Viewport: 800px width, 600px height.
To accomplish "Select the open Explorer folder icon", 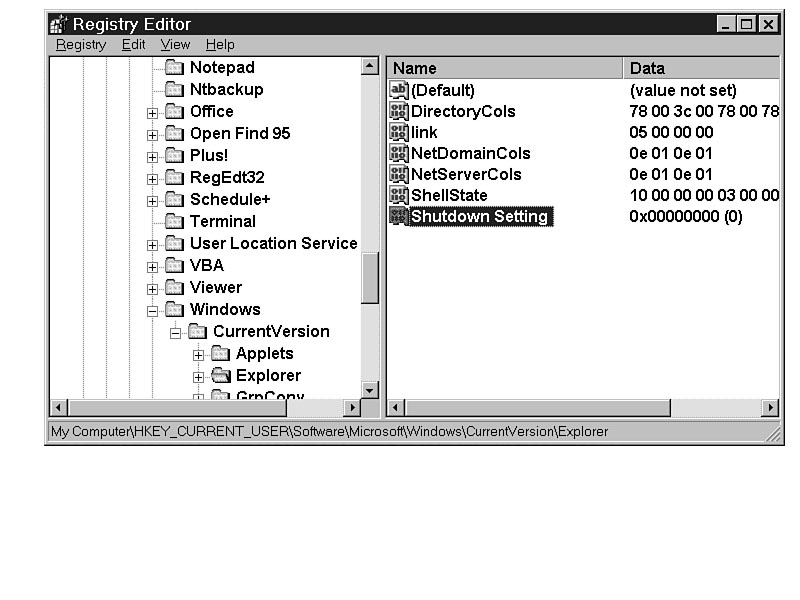I will tap(221, 376).
